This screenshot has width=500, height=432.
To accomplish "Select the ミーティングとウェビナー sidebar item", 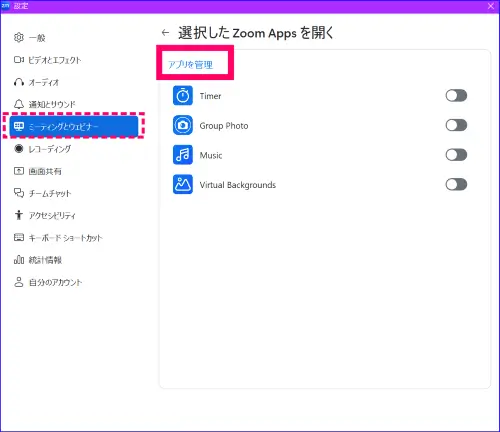I will click(x=74, y=126).
